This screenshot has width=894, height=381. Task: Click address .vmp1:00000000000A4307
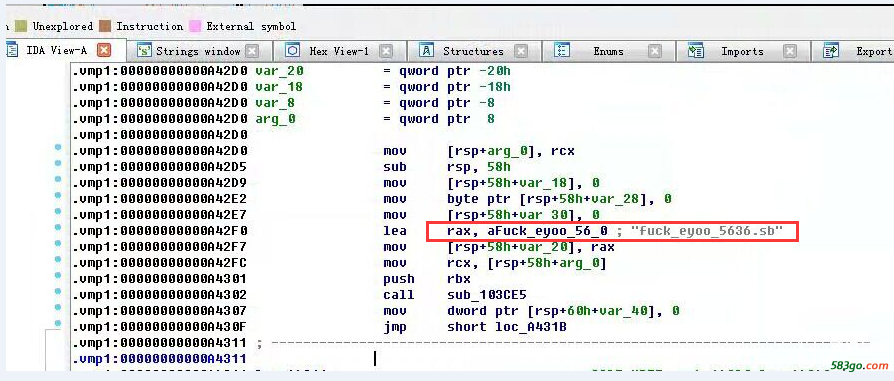coord(159,311)
